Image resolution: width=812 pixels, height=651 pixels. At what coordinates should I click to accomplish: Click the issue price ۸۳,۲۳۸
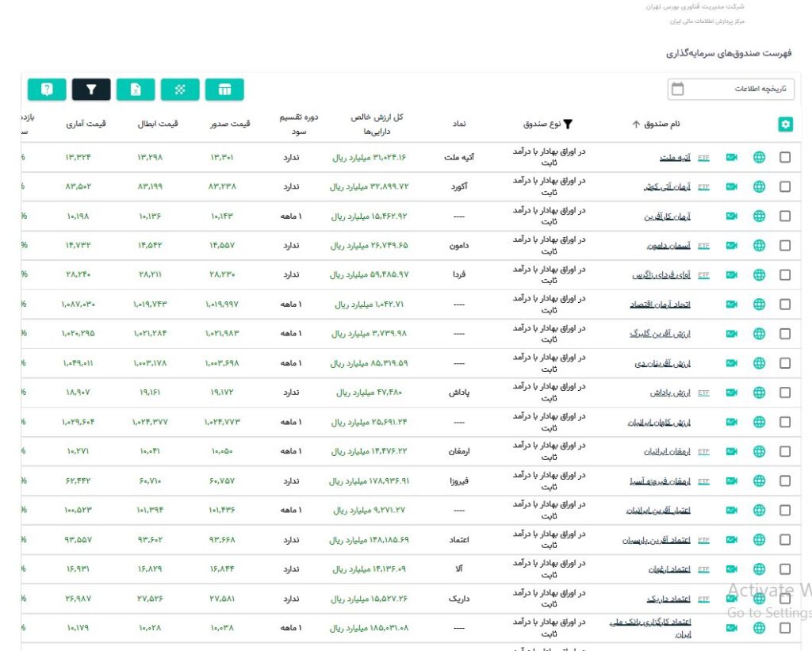pyautogui.click(x=222, y=186)
